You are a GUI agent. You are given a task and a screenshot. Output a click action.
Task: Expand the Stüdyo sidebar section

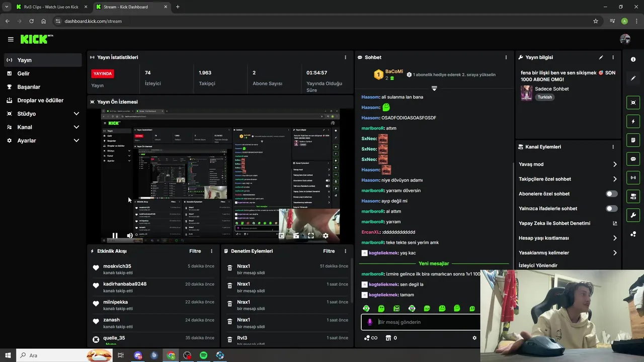42,114
